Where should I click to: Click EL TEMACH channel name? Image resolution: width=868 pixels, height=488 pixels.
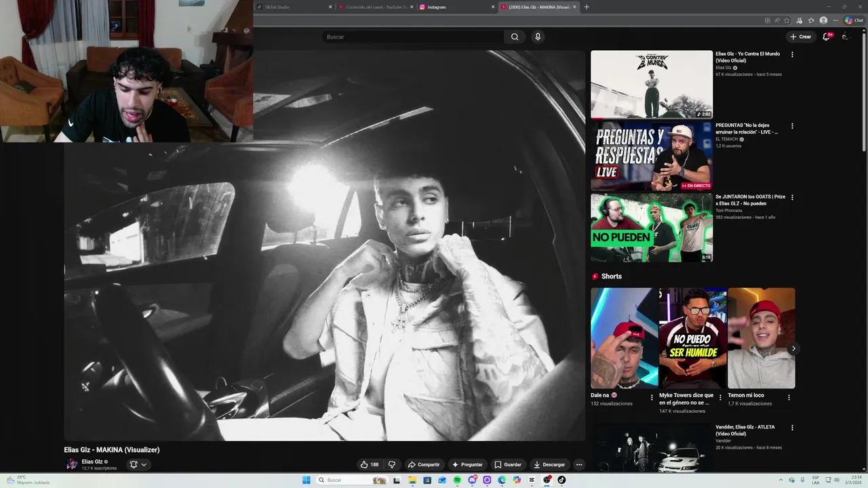pos(726,139)
